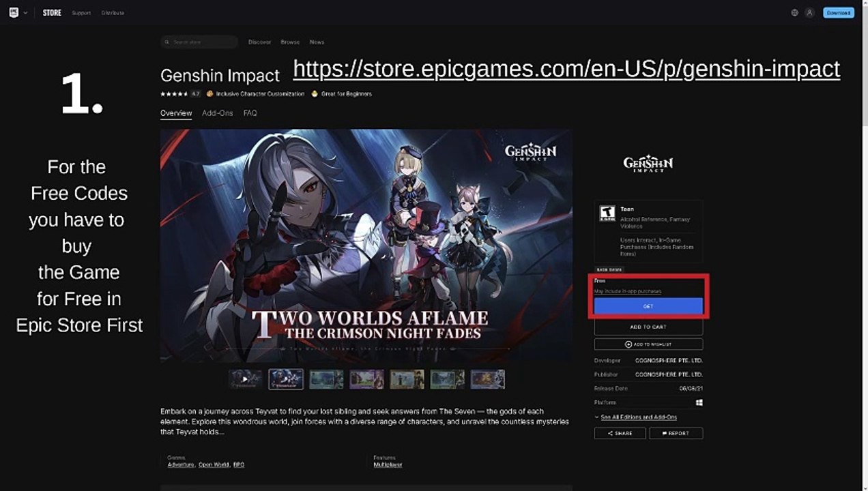The image size is (868, 491).
Task: Expand See All Editions and Add-Ons
Action: 635,417
